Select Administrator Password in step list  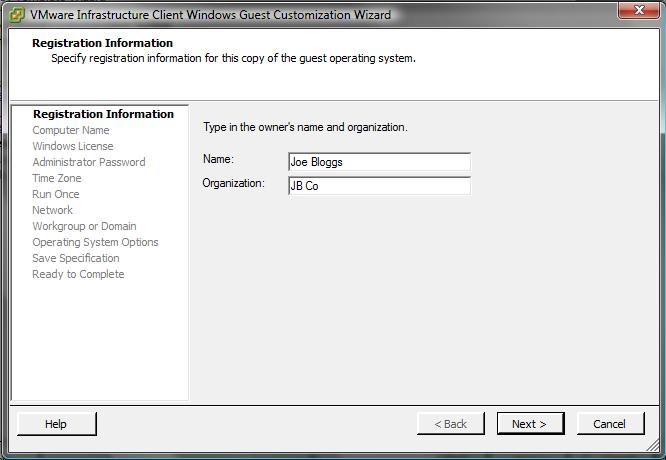(88, 162)
